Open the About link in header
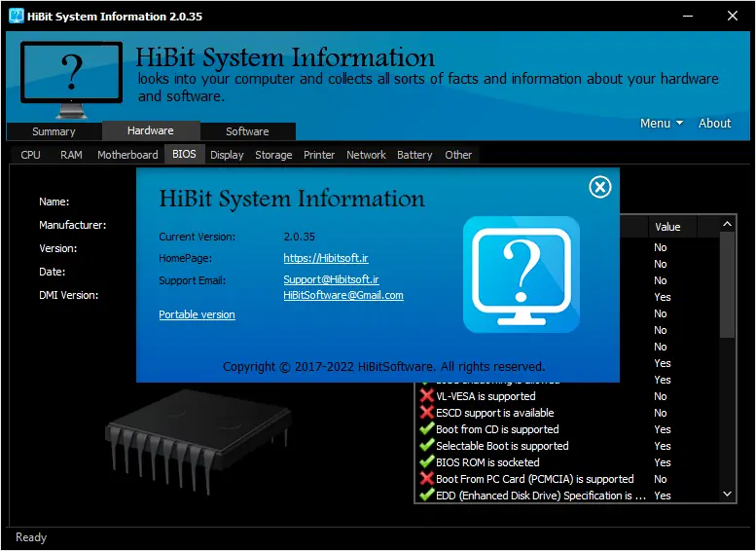756x551 pixels. [x=714, y=123]
